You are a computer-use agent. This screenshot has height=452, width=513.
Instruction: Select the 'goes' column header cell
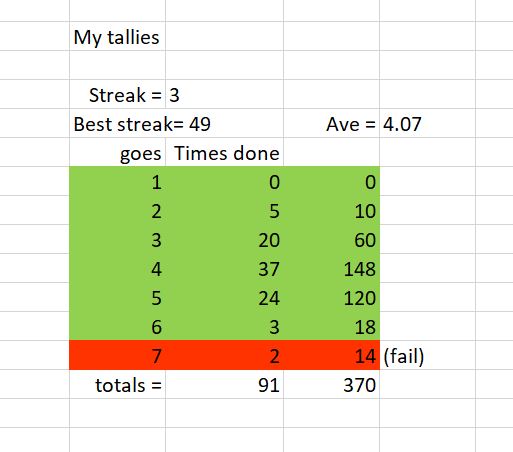tap(117, 152)
